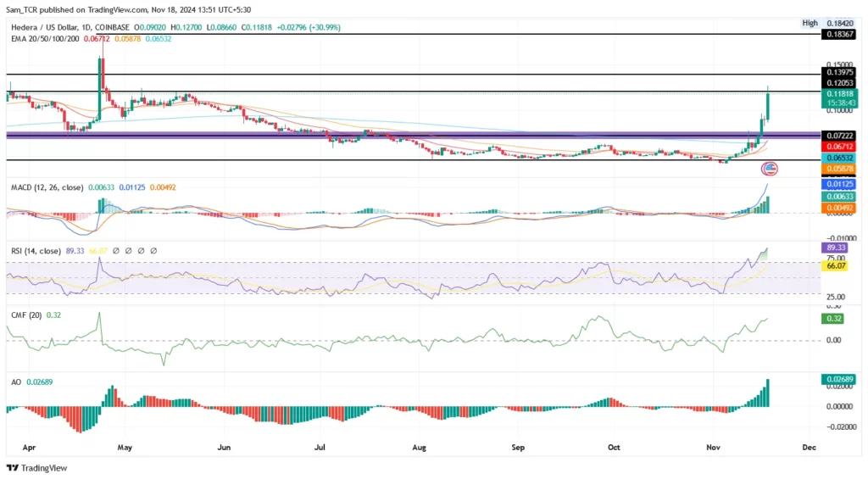This screenshot has width=868, height=479.
Task: Click the +0.02796 (+30.99%) change value
Action: (x=309, y=27)
